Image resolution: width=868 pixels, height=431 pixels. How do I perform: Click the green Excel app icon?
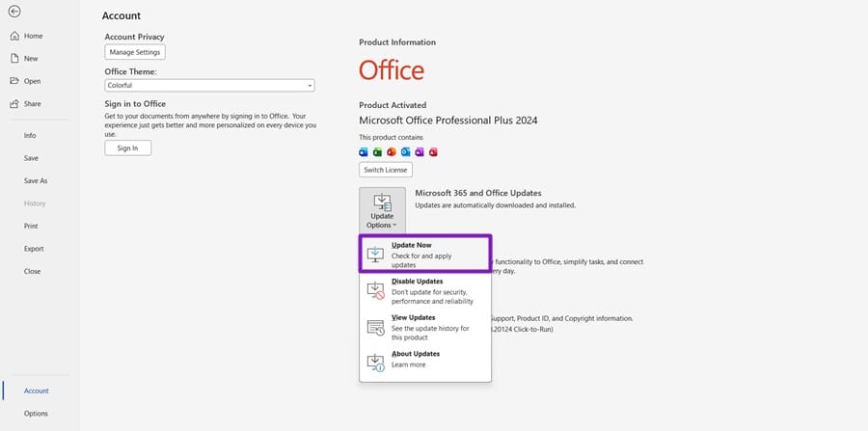pyautogui.click(x=377, y=152)
